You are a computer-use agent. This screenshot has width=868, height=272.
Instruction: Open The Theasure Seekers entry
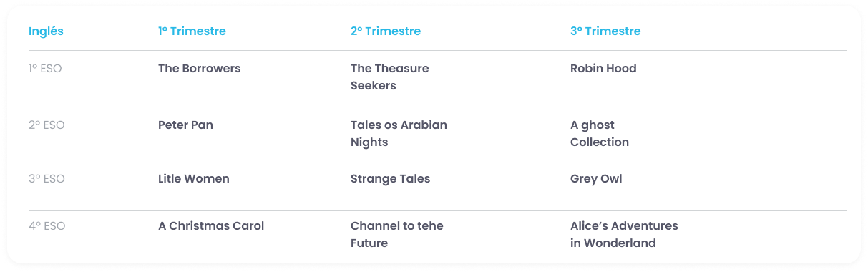point(390,77)
